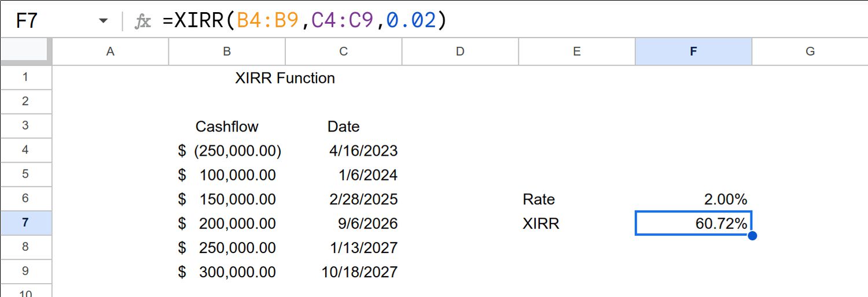Select the date cell 9/6/2026
868x297 pixels.
[x=344, y=223]
